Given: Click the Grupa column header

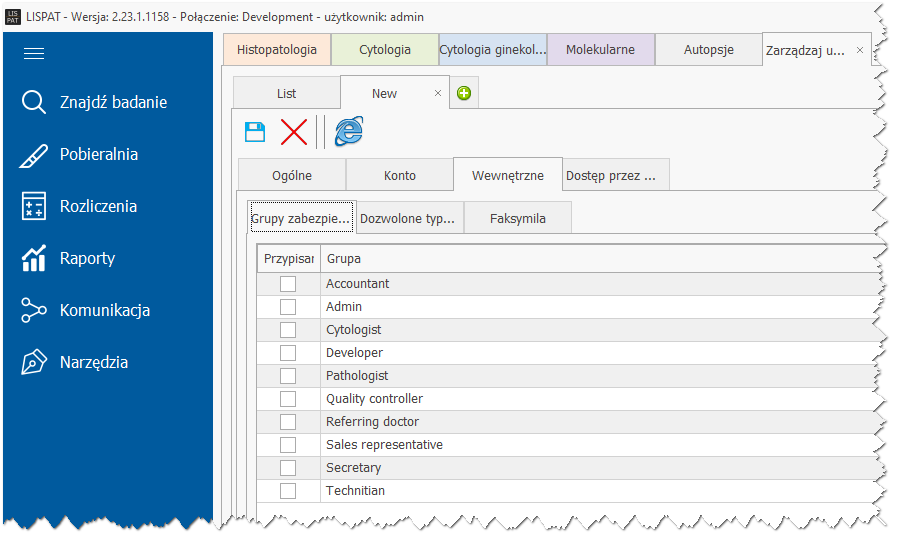Looking at the screenshot, I should (x=600, y=259).
